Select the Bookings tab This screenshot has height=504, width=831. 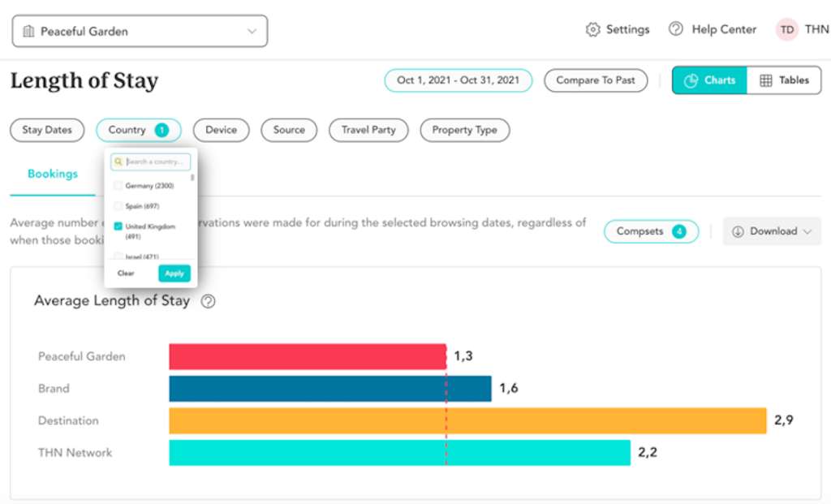pyautogui.click(x=51, y=174)
